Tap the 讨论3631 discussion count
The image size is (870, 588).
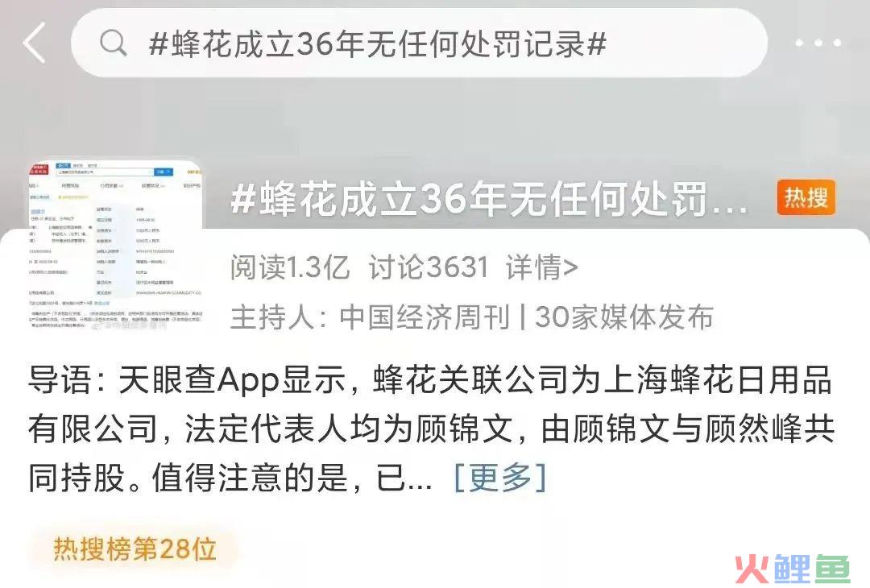[x=429, y=267]
